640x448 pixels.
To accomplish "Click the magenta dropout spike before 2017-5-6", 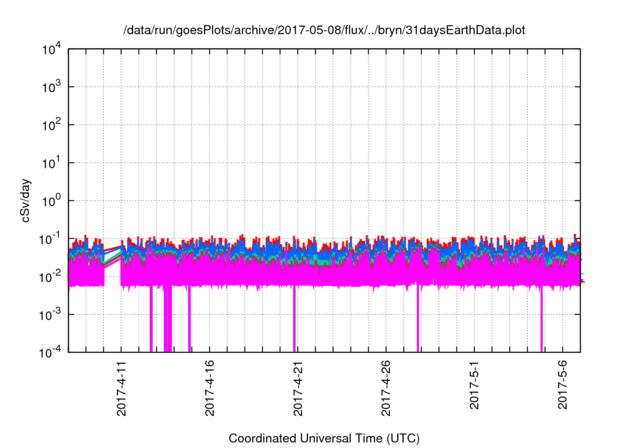I will coord(542,320).
